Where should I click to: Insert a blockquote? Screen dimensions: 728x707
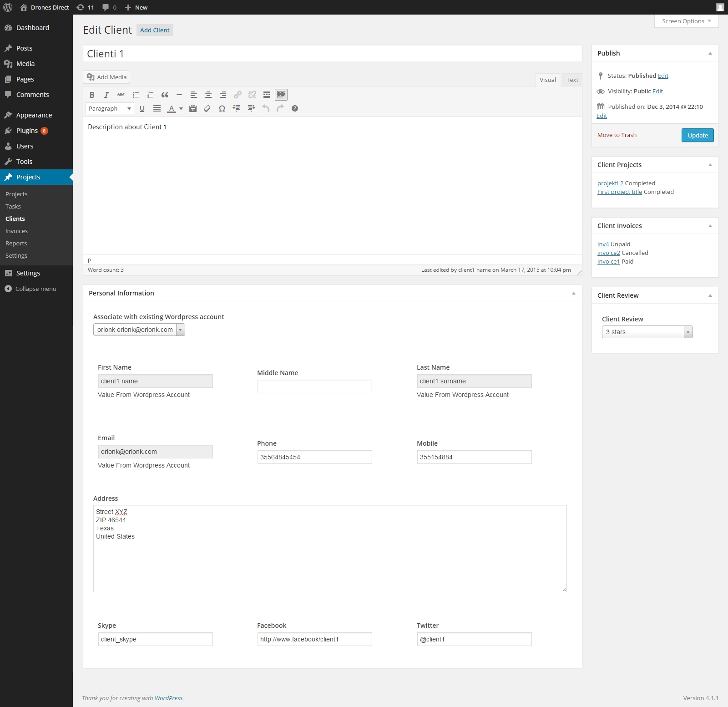[165, 95]
